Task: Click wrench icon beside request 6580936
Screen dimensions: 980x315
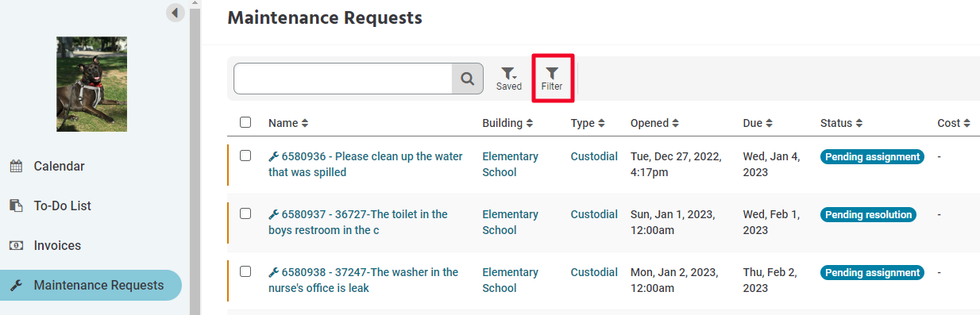Action: [x=273, y=157]
